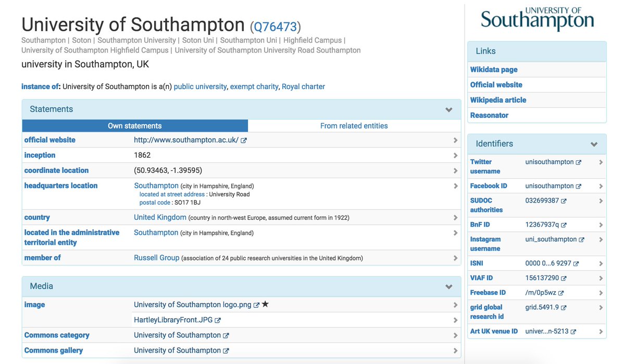Click the unisouthampton Twitter username value
Screen dimensions: 625x364
tap(549, 162)
